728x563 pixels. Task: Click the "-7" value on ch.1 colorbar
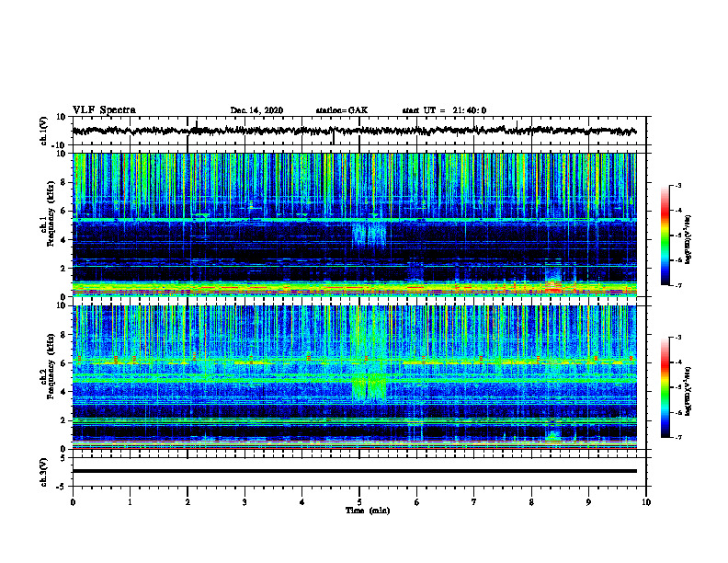678,285
